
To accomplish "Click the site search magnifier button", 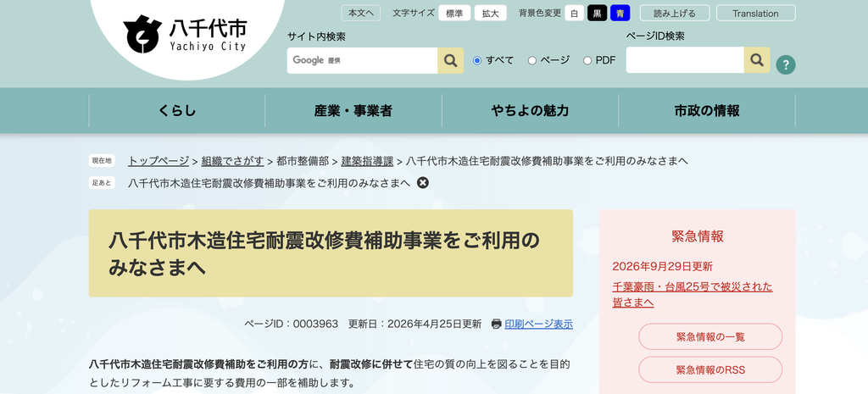I will pos(451,60).
